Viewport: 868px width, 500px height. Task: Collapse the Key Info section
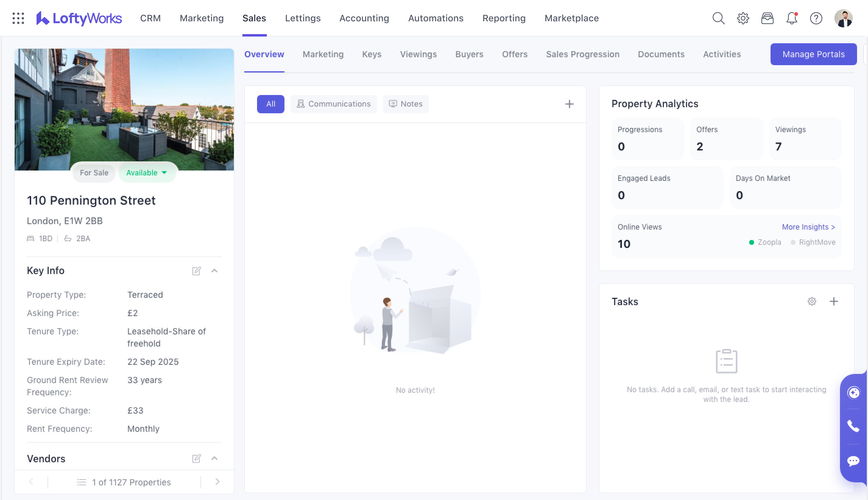(215, 271)
